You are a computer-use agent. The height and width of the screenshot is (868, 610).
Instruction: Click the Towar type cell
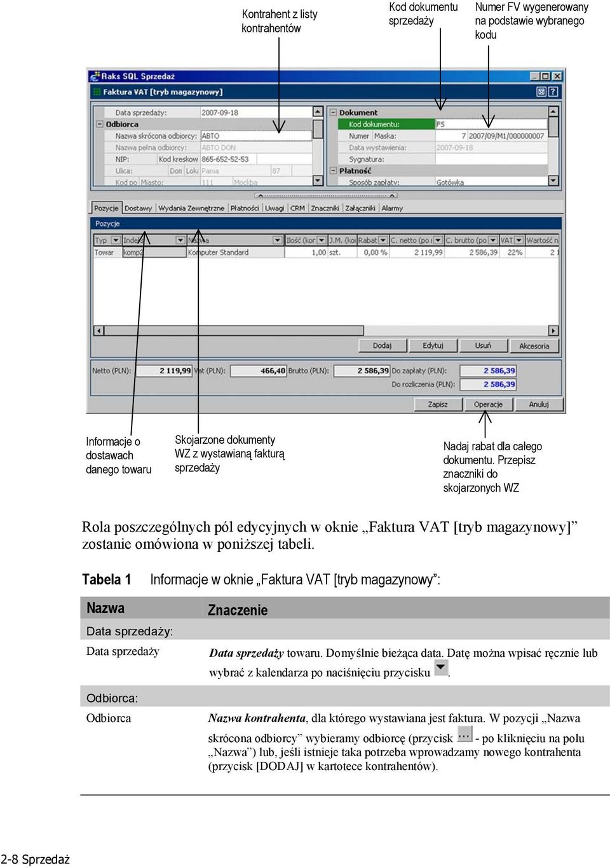tap(107, 252)
